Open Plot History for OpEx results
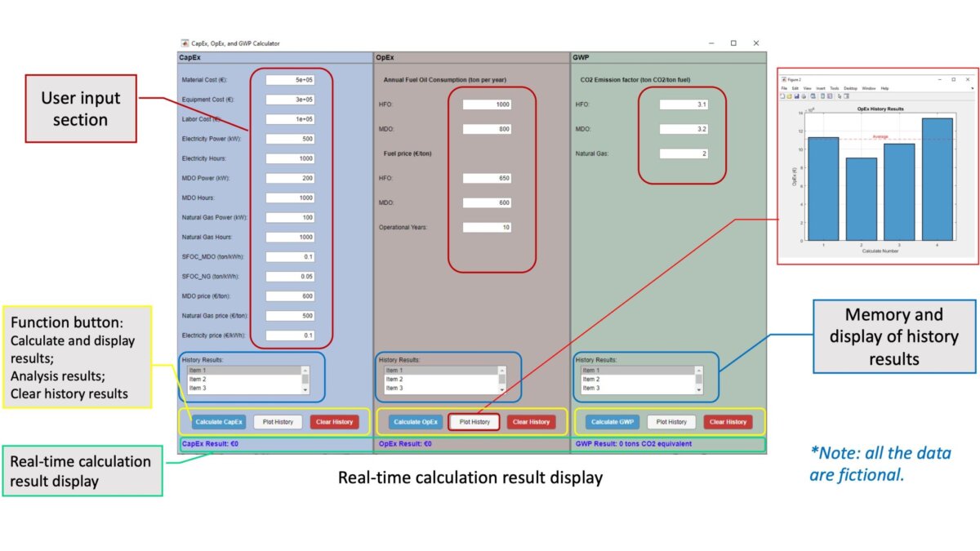The height and width of the screenshot is (551, 980). click(x=474, y=421)
